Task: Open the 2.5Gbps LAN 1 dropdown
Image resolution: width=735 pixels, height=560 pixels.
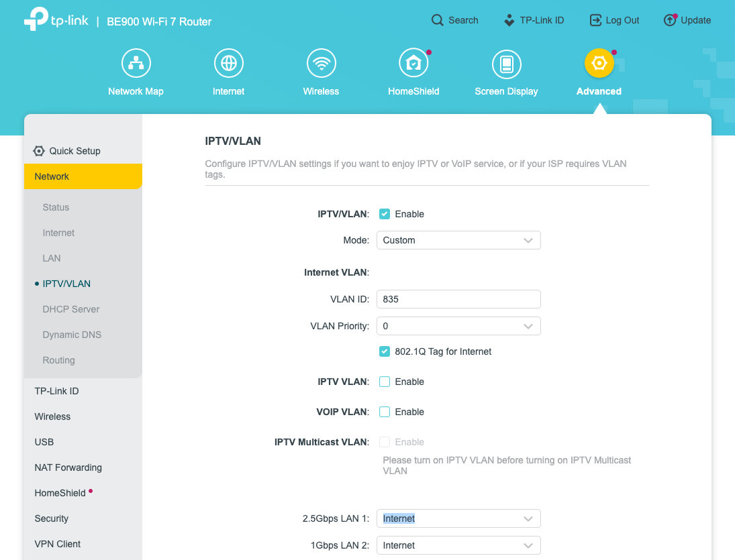Action: pyautogui.click(x=458, y=519)
